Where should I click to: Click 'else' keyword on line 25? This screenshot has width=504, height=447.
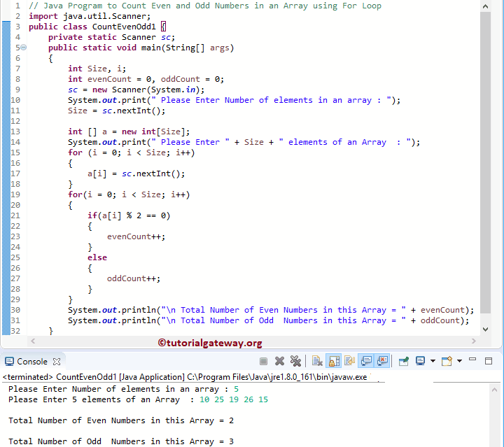point(97,257)
